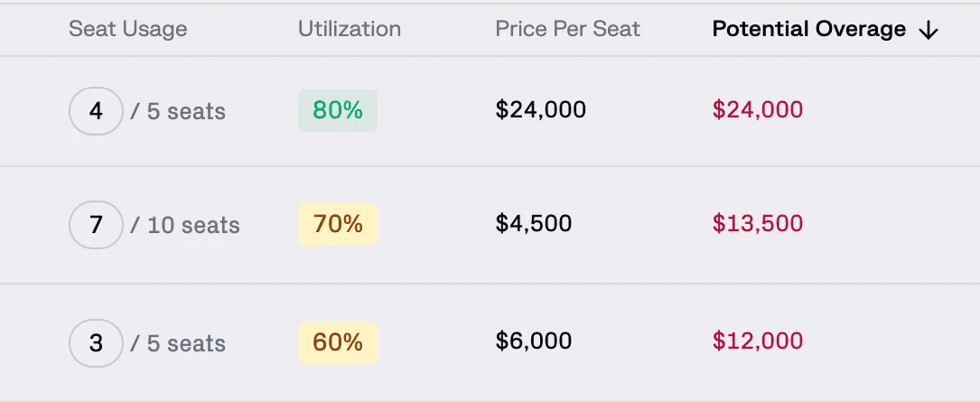This screenshot has width=980, height=402.
Task: Click the "/ 10 seats" label
Action: 185,225
